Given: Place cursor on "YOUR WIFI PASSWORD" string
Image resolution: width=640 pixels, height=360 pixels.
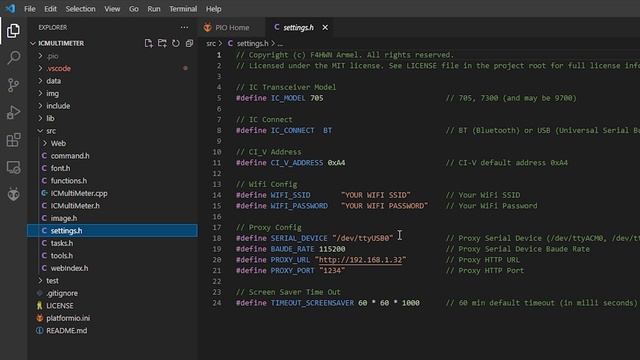Looking at the screenshot, I should 384,206.
